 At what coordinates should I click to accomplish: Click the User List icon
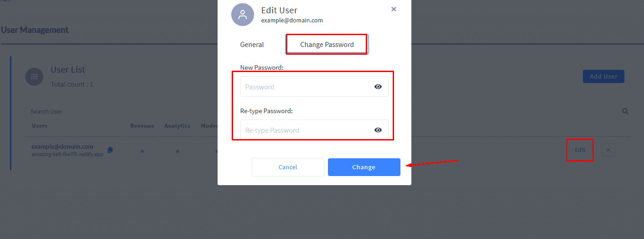(x=34, y=77)
